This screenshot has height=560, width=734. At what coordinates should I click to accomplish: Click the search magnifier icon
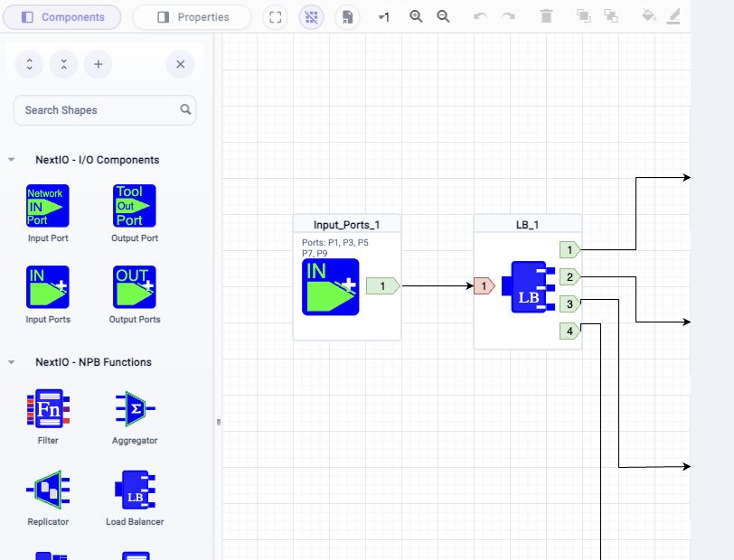185,109
